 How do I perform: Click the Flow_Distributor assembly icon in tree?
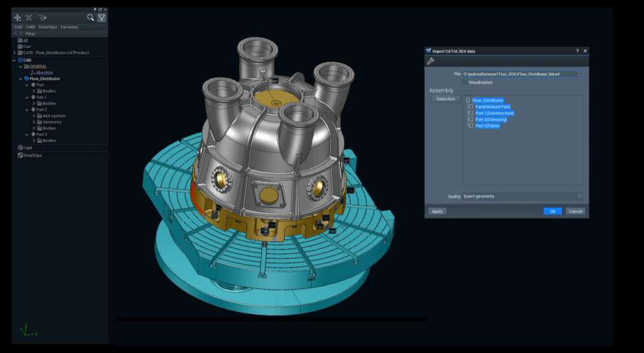pos(26,79)
